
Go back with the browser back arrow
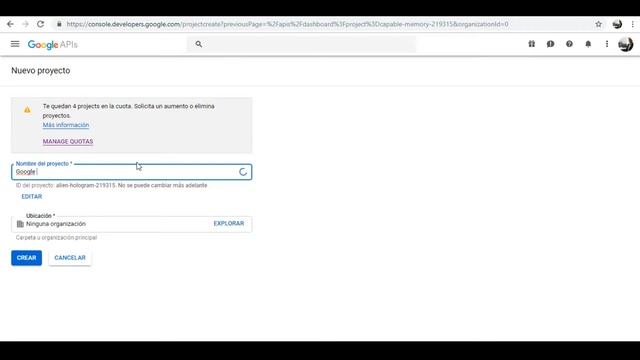click(x=10, y=24)
